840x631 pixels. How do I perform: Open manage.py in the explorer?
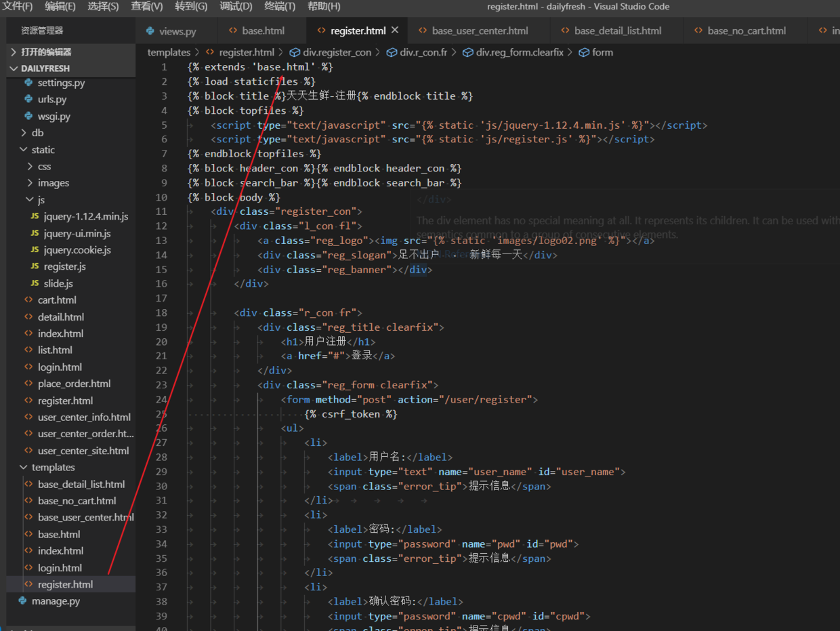[70, 601]
